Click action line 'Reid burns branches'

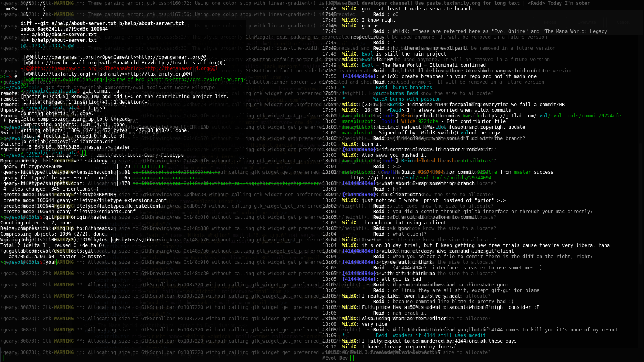tap(404, 88)
